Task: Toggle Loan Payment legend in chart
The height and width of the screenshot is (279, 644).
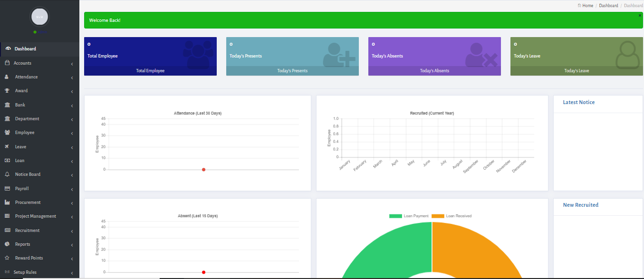Action: [409, 216]
